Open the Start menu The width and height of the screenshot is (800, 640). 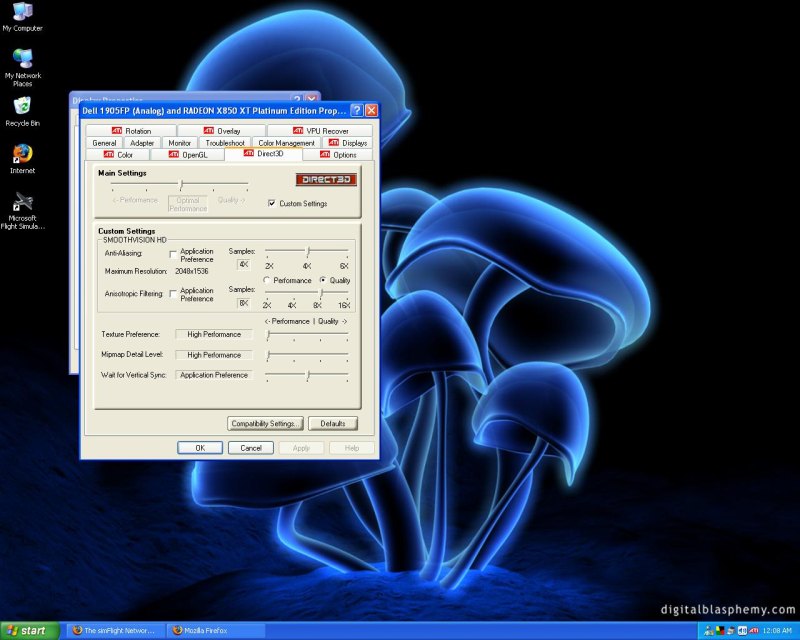[25, 630]
